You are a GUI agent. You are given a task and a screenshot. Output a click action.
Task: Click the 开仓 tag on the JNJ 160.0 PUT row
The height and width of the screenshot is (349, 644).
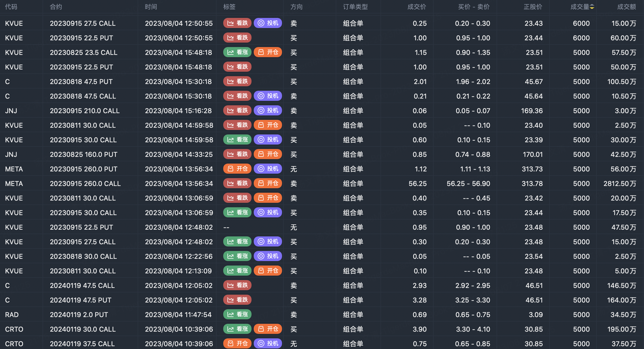click(268, 154)
